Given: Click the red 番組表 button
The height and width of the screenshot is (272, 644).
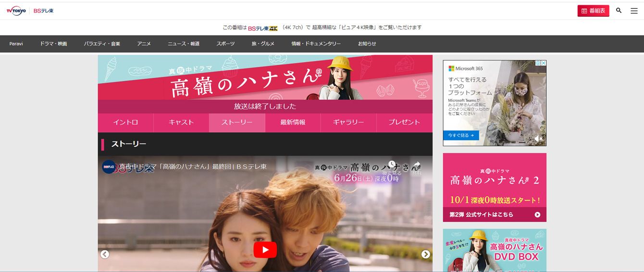Looking at the screenshot, I should (x=593, y=11).
